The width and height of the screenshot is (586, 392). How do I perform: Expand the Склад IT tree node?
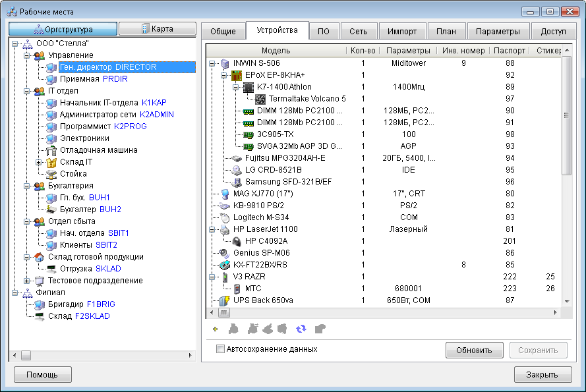(39, 162)
